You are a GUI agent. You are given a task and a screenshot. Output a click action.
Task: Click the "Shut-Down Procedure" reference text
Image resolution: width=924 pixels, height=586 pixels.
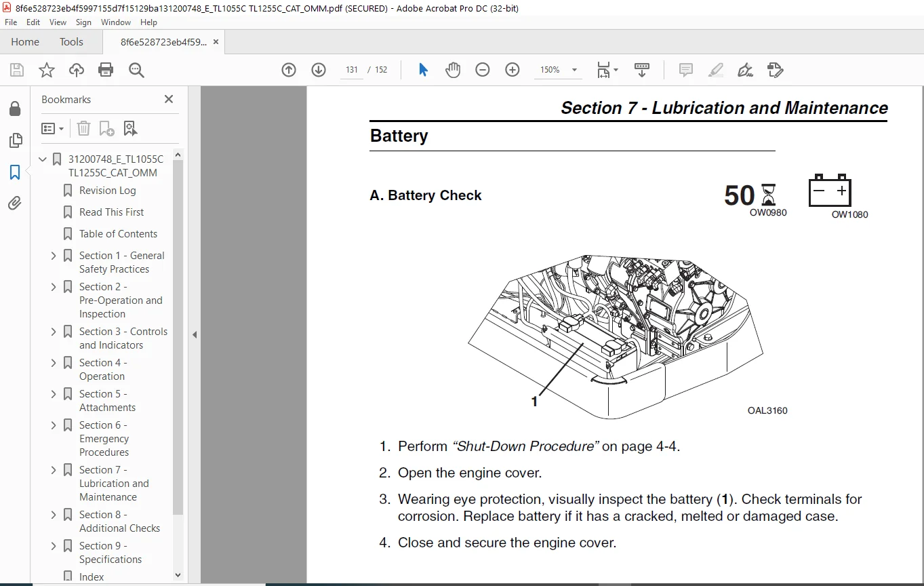(x=525, y=446)
